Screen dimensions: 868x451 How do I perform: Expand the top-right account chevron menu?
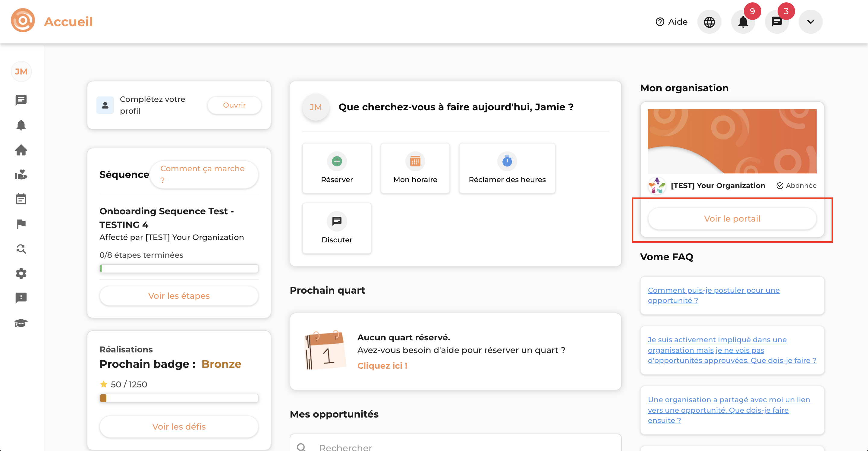[810, 22]
